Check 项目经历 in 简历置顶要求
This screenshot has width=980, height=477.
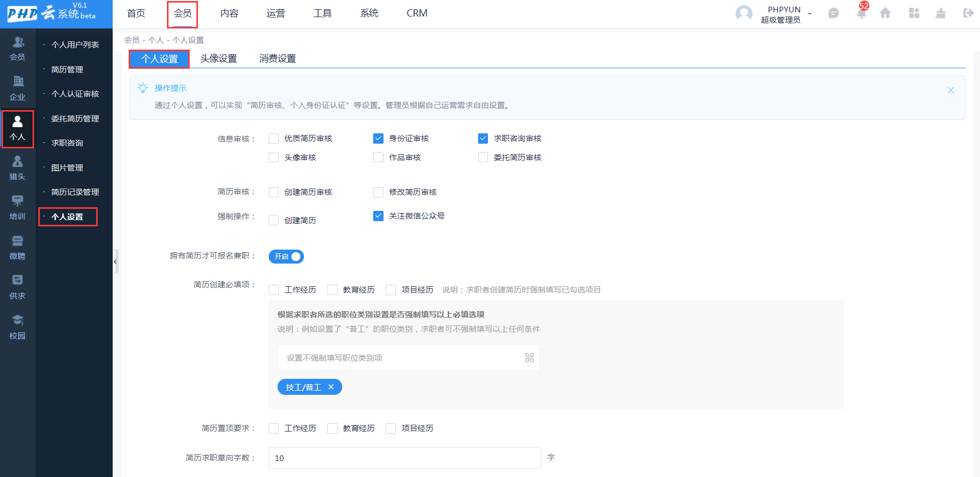[391, 428]
